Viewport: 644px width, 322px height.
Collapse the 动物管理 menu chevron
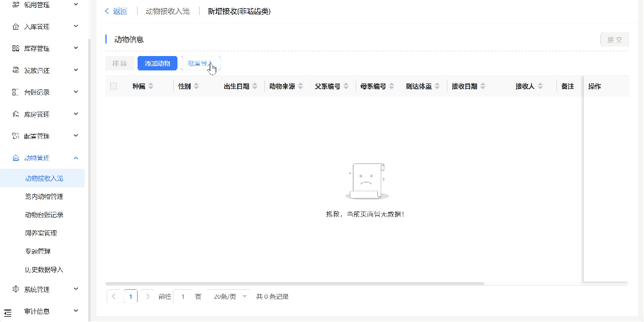(x=76, y=158)
